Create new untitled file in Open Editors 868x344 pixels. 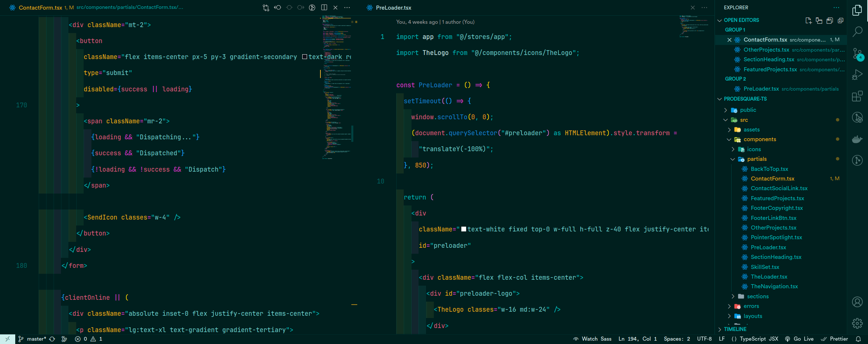808,20
